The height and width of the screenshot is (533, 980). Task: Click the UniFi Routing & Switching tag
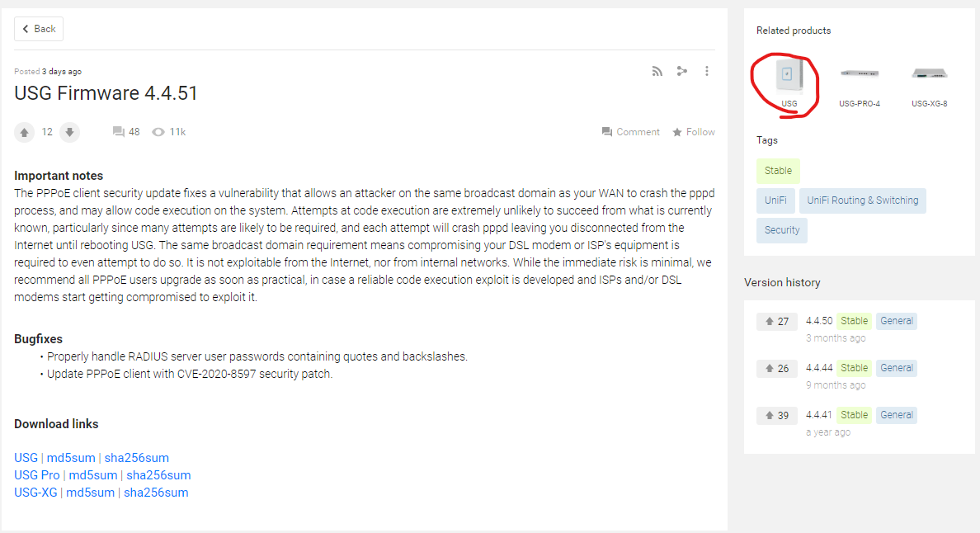862,200
